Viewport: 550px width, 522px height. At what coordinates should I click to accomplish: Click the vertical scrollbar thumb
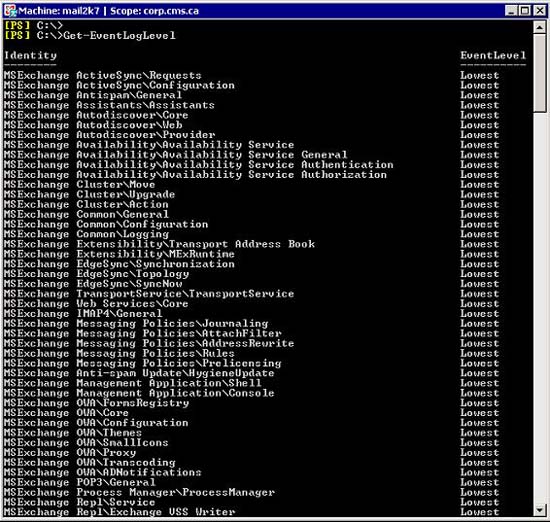539,73
